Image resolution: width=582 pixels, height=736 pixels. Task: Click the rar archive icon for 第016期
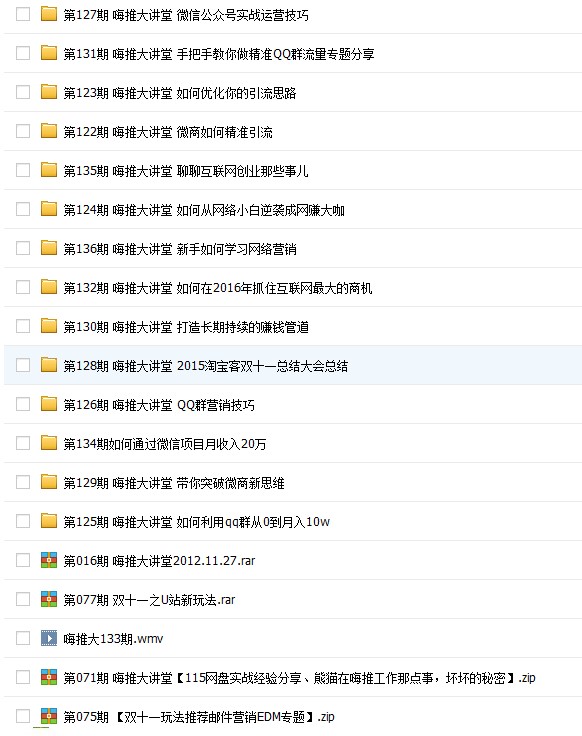tap(49, 560)
